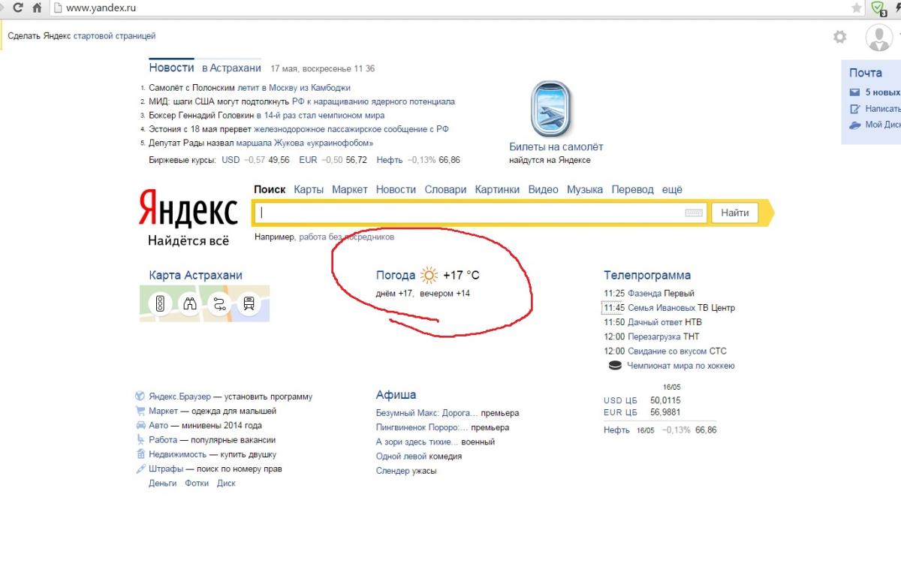Screen dimensions: 901x588
Task: Open Чемпионат мира по хоккею link
Action: [x=680, y=366]
